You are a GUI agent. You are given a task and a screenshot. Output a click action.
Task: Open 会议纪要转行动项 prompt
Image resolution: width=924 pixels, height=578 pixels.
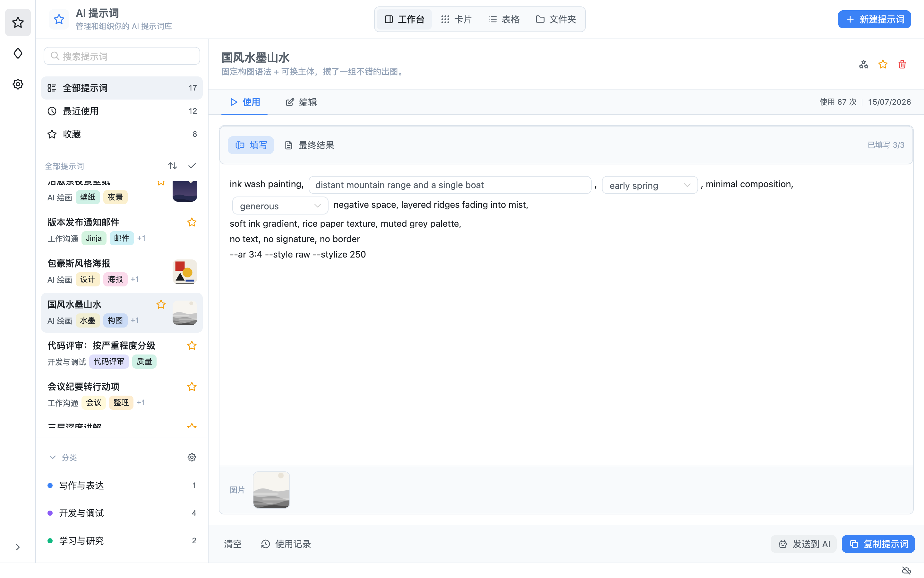[122, 395]
